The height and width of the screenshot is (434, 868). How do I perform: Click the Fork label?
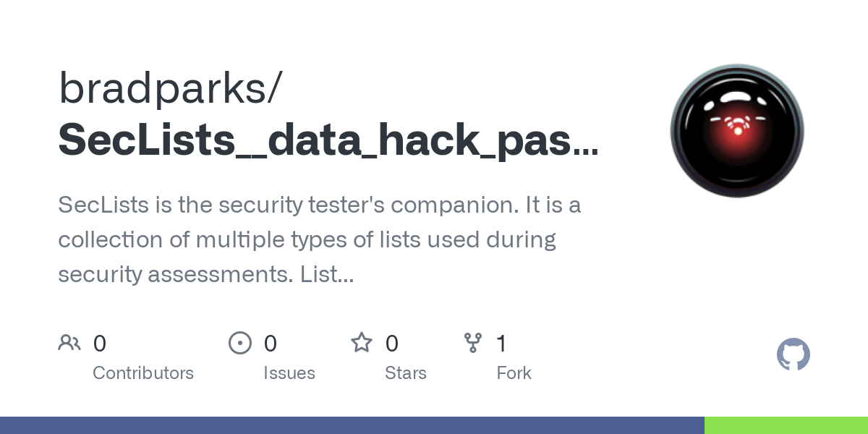click(x=514, y=373)
